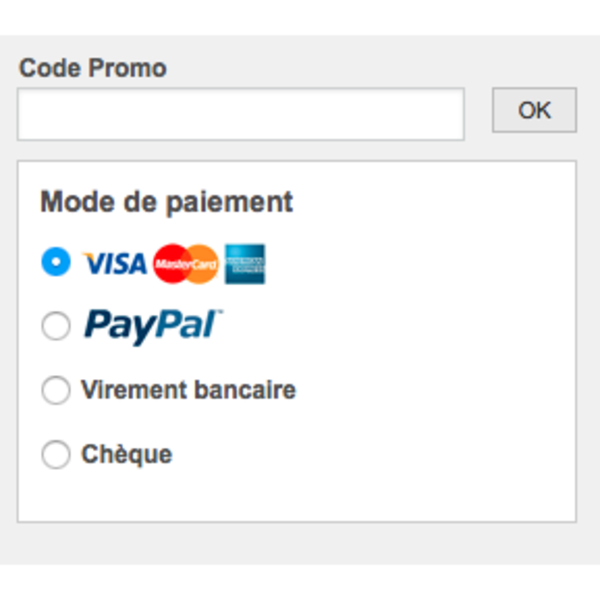The height and width of the screenshot is (600, 600).
Task: Focus the Code Promo text field
Action: click(x=240, y=115)
